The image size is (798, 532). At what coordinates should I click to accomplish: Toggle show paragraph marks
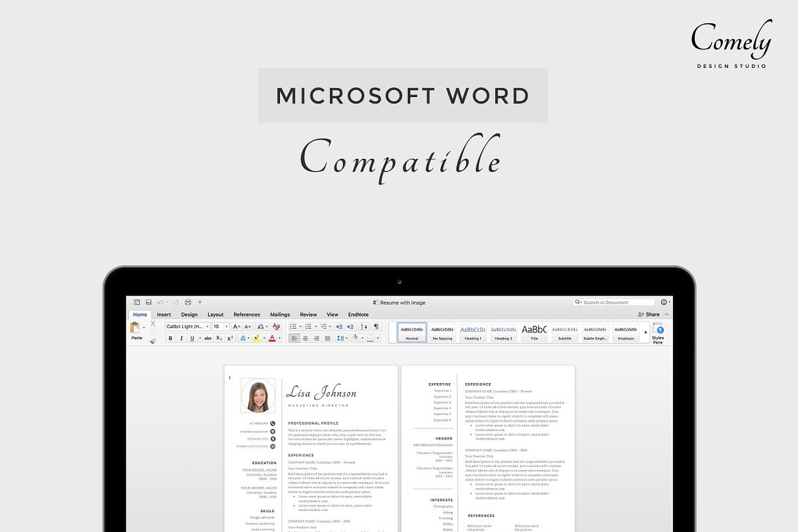click(x=376, y=327)
